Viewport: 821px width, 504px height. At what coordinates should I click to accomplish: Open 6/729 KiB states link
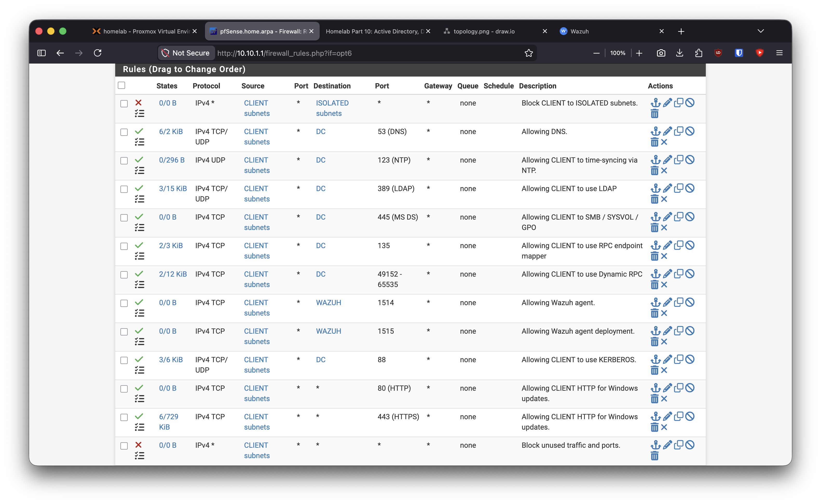coord(168,422)
